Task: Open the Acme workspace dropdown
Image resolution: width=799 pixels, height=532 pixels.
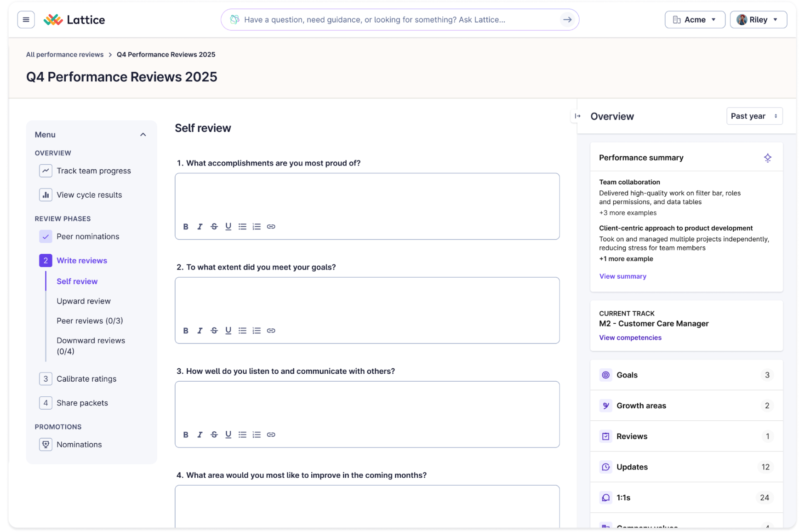Action: pos(694,20)
